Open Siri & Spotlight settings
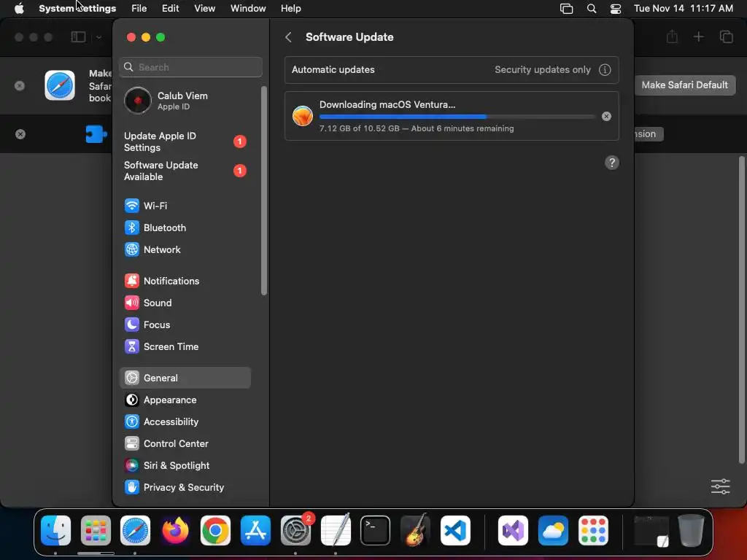This screenshot has height=560, width=747. click(x=185, y=466)
